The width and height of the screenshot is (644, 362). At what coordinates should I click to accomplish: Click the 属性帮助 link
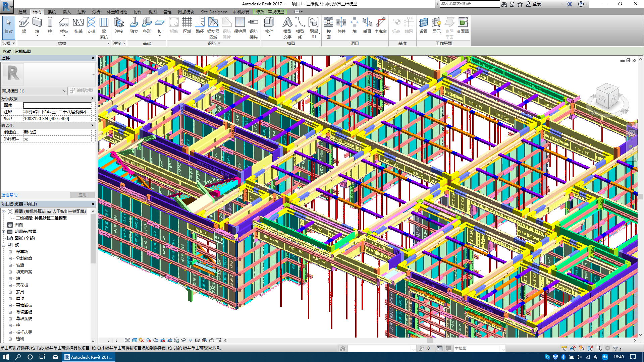9,195
